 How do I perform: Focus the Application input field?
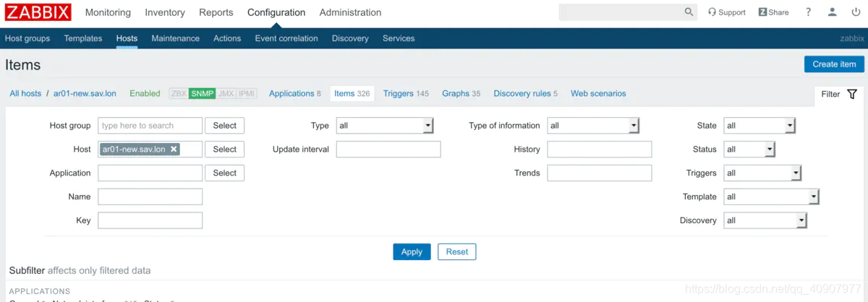click(x=150, y=173)
